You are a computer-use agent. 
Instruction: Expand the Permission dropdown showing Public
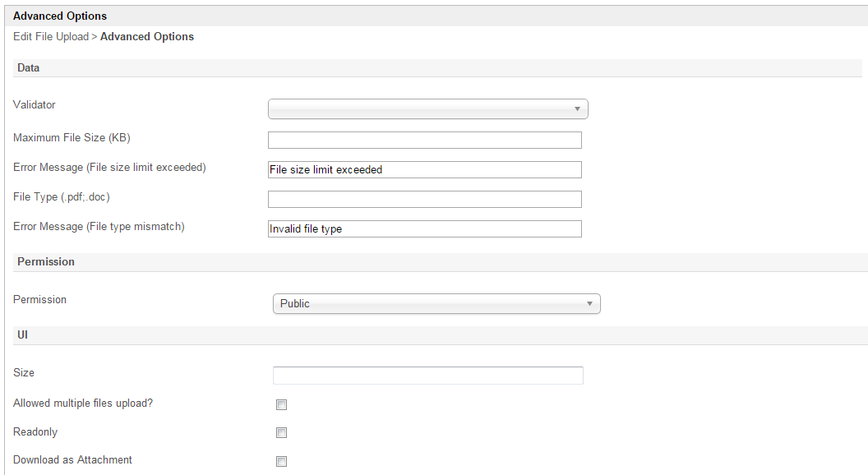pyautogui.click(x=436, y=304)
